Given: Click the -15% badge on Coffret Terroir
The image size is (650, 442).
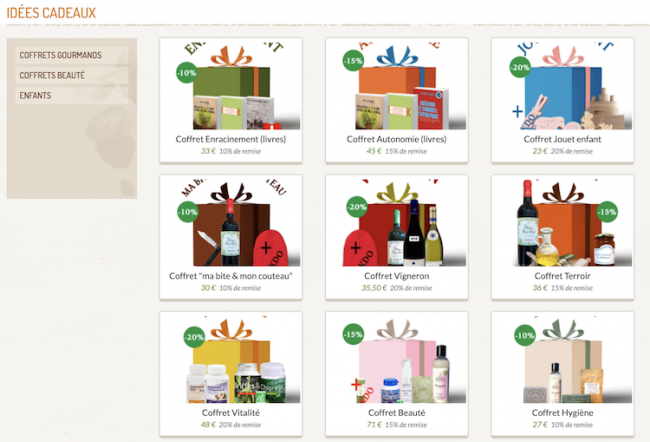Looking at the screenshot, I should pyautogui.click(x=607, y=211).
